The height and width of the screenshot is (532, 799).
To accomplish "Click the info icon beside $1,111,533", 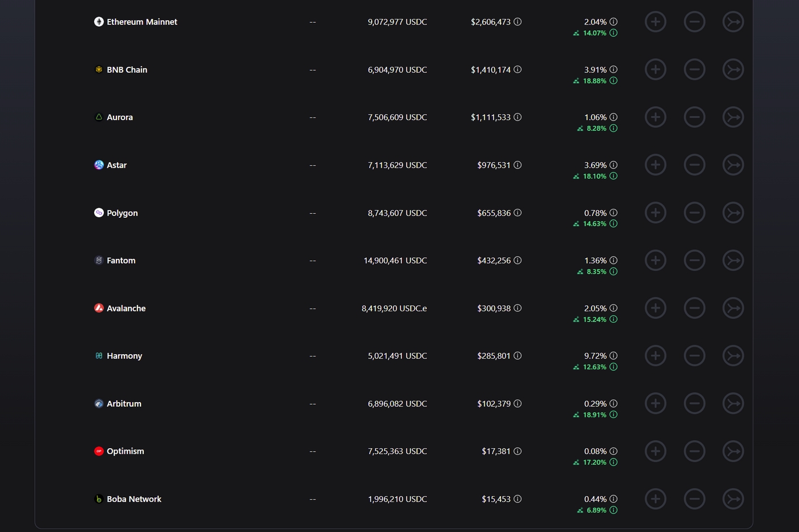I will click(518, 117).
